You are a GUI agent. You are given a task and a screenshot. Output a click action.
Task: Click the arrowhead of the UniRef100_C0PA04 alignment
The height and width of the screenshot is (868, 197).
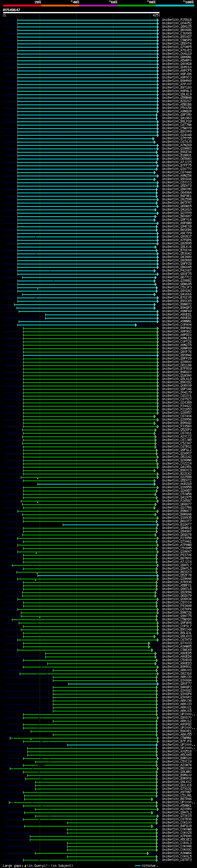136,325
